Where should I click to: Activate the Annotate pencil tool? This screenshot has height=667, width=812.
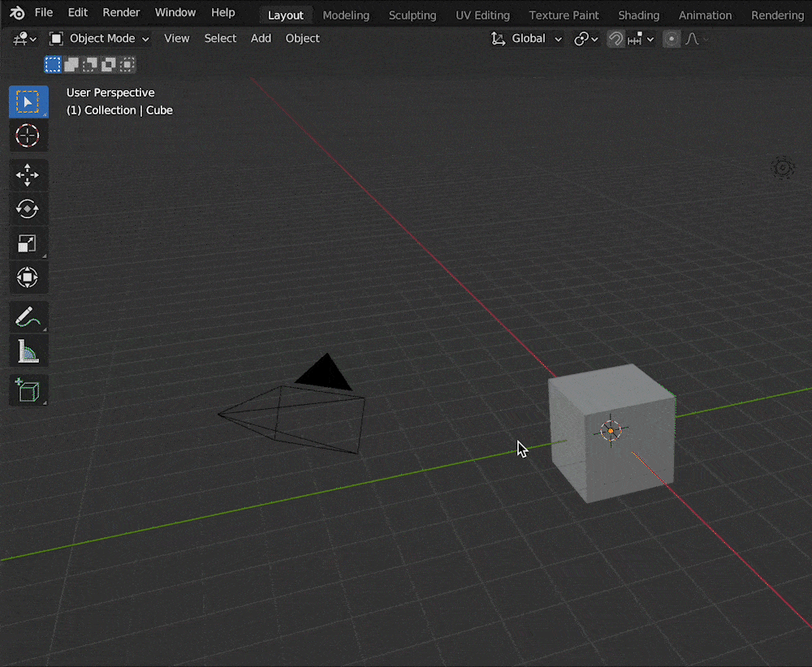click(28, 316)
